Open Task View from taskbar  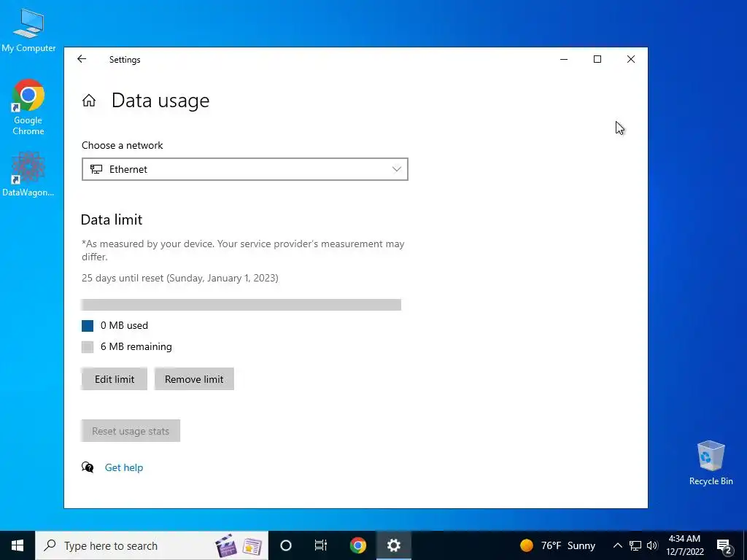tap(321, 545)
